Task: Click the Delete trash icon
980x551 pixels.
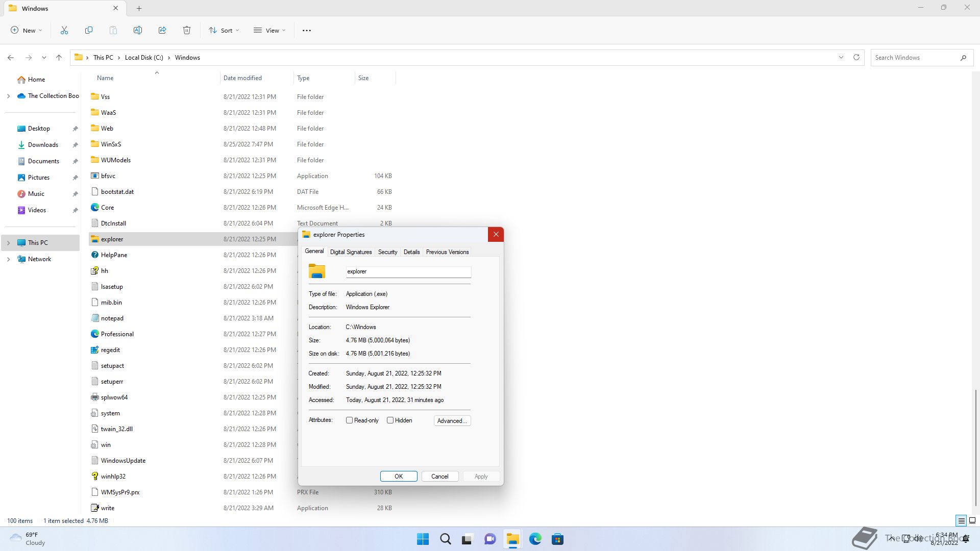Action: 187,31
